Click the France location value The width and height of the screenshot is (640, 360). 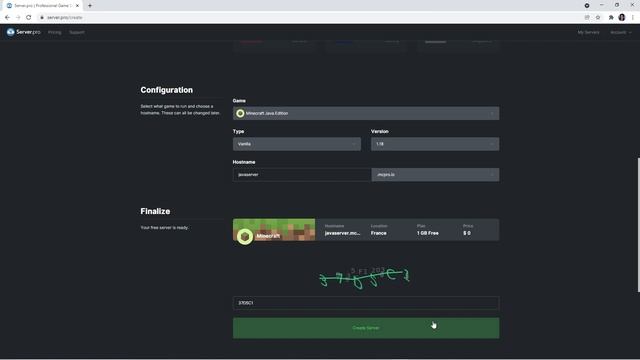pyautogui.click(x=378, y=233)
